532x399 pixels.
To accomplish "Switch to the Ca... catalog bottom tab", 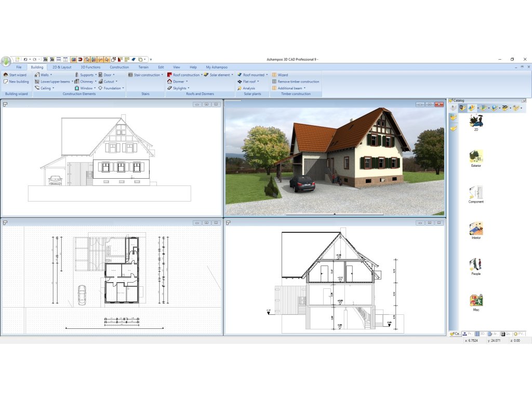I will (x=455, y=334).
